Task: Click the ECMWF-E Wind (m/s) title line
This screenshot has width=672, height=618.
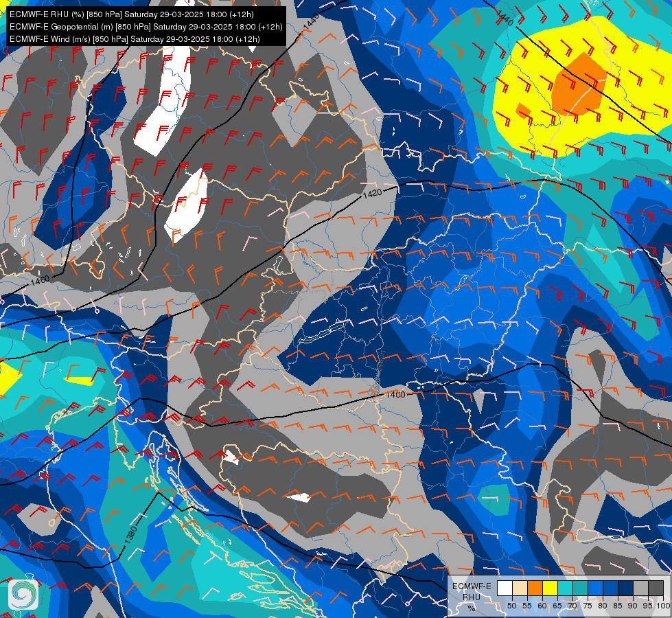Action: pyautogui.click(x=135, y=39)
